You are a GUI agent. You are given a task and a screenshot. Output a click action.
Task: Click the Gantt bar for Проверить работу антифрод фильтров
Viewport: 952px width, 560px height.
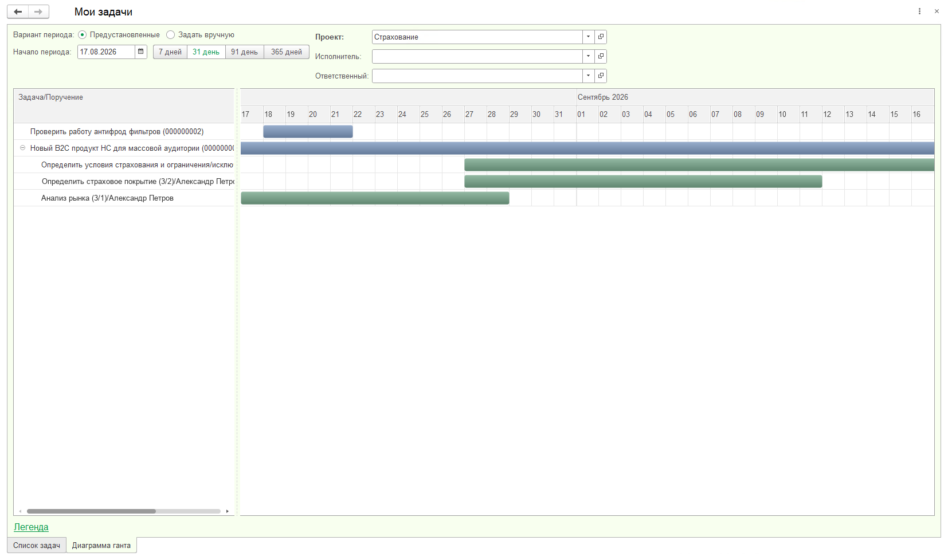click(308, 131)
